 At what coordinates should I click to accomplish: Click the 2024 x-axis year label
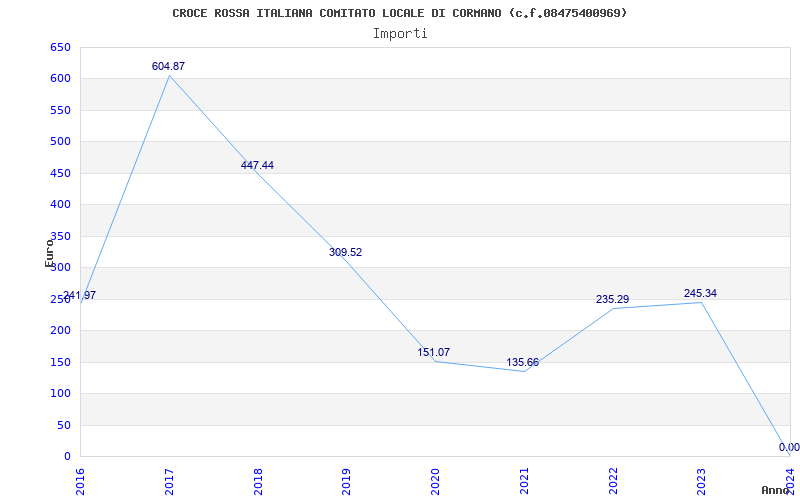point(790,480)
